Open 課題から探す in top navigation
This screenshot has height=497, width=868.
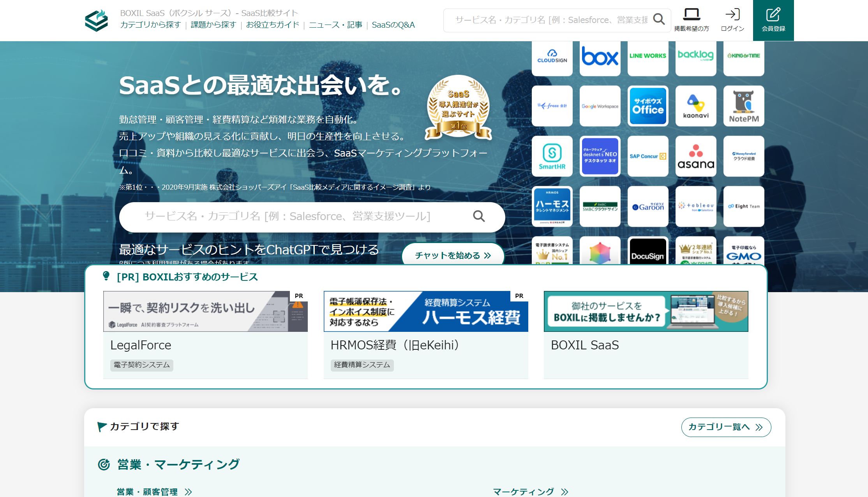(x=213, y=25)
